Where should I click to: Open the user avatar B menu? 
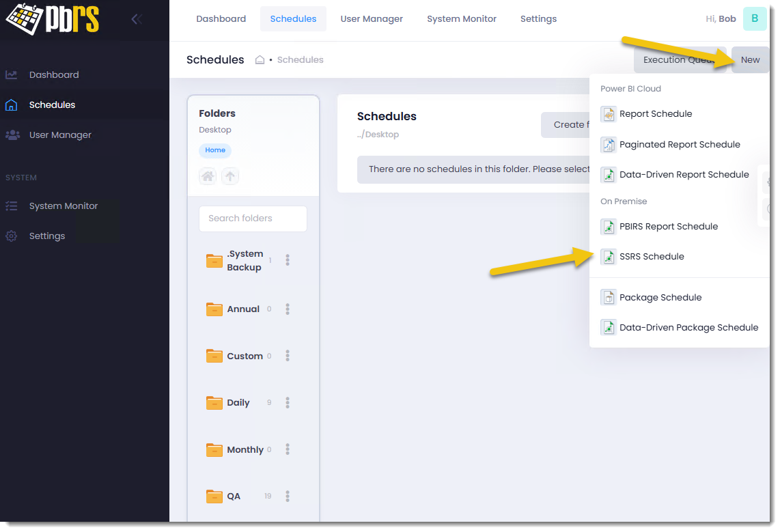(754, 18)
